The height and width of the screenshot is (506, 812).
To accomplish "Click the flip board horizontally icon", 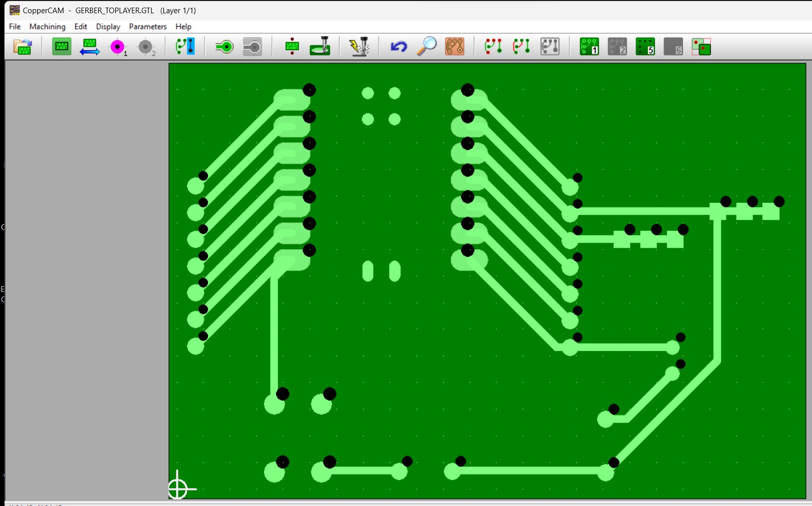I will pyautogui.click(x=89, y=47).
